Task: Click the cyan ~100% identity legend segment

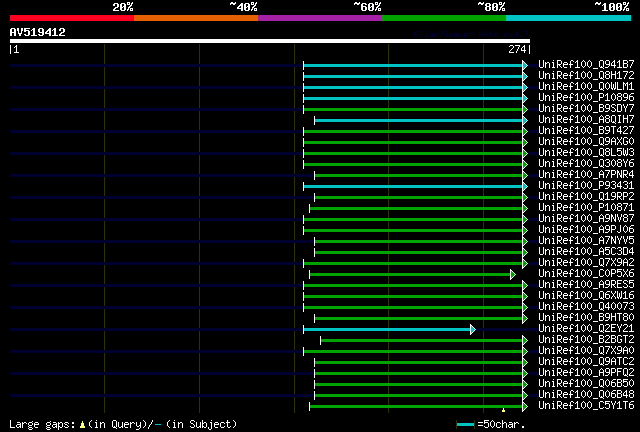Action: pos(569,18)
